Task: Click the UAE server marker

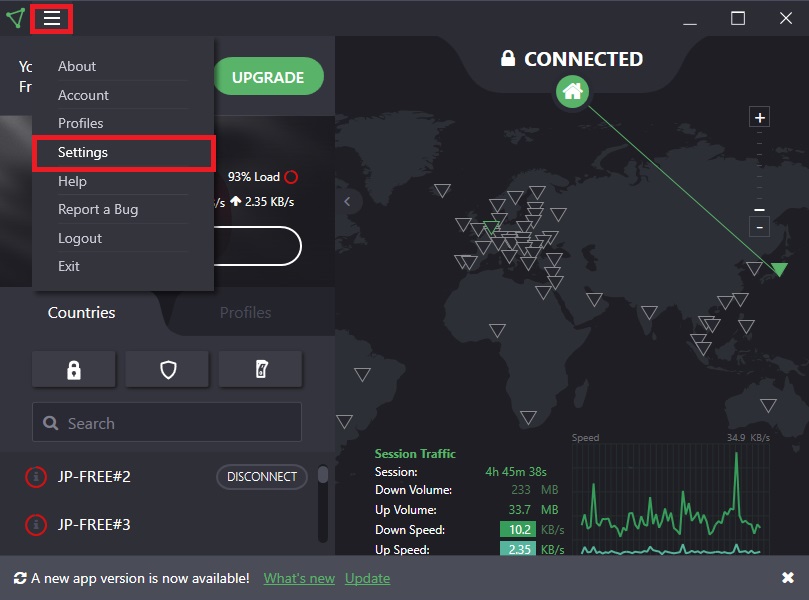Action: coord(594,299)
